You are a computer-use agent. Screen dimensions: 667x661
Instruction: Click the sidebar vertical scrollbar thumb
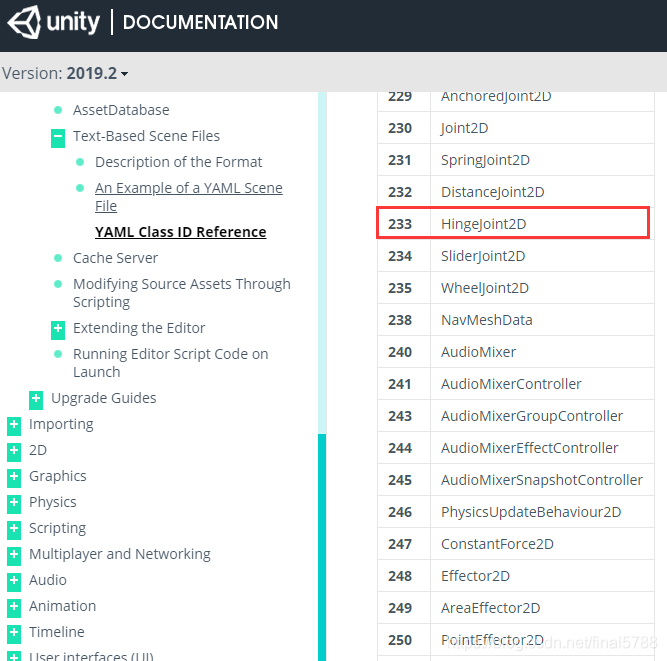point(322,547)
